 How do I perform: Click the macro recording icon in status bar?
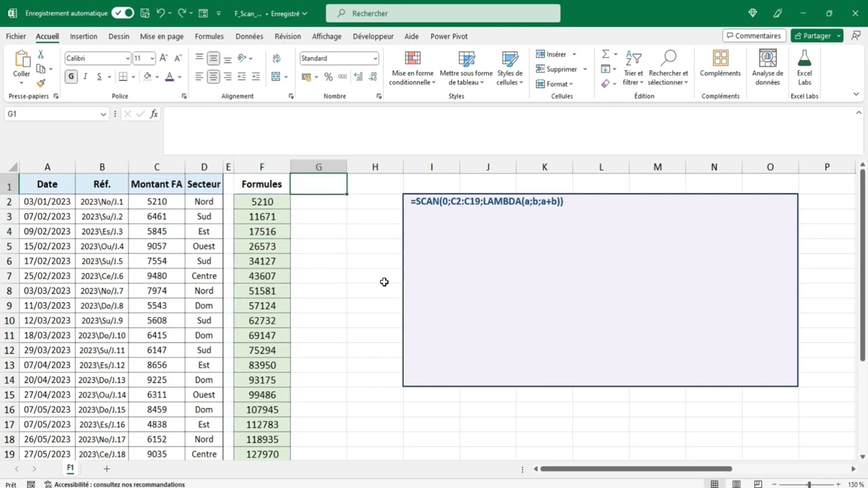tap(31, 485)
